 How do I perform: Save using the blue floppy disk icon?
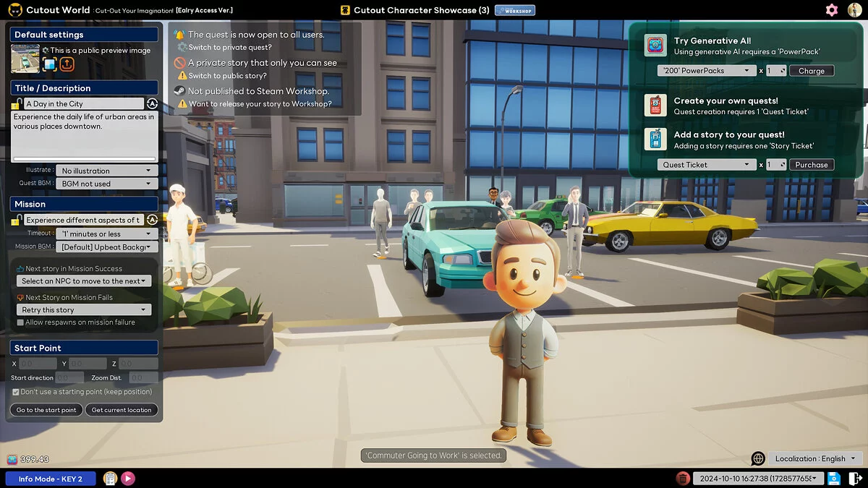point(834,479)
